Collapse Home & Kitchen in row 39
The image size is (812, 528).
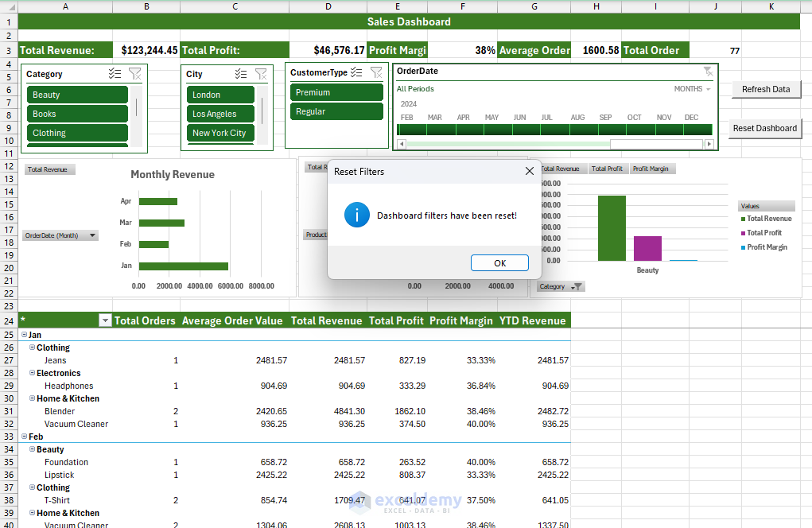[32, 512]
